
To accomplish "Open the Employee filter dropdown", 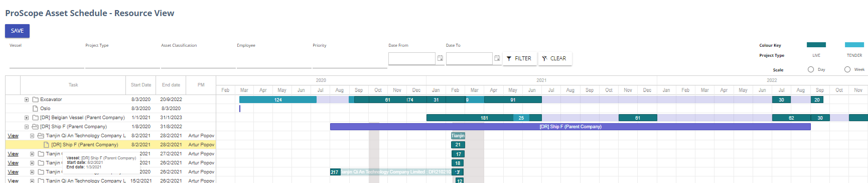I will [x=274, y=60].
